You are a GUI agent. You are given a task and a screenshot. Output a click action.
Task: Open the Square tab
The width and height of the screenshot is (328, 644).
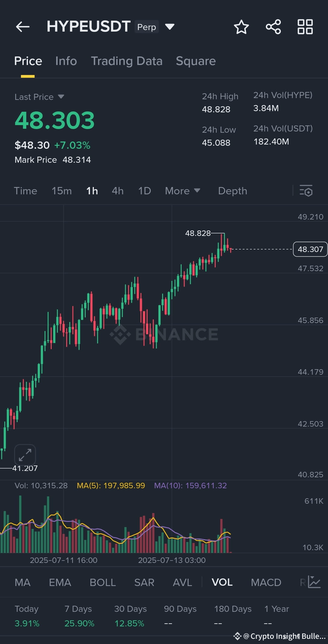pyautogui.click(x=196, y=61)
